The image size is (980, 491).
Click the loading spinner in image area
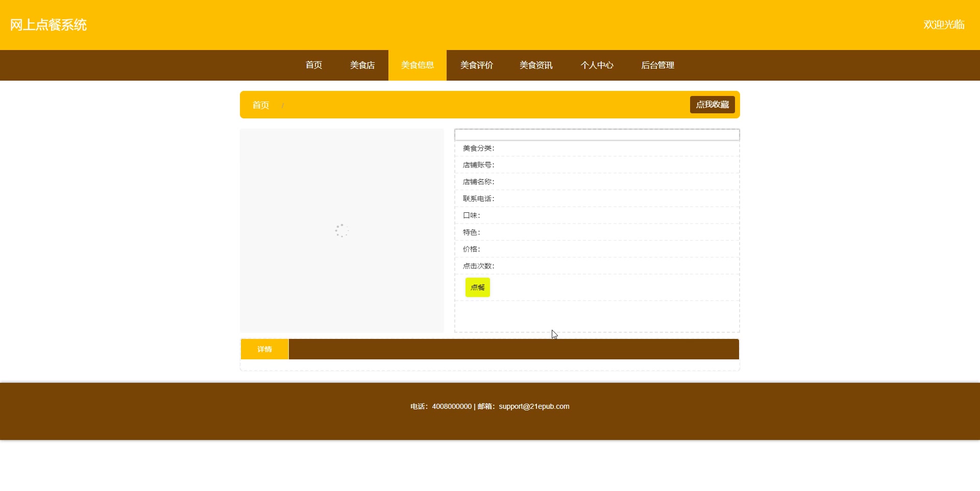(x=342, y=231)
